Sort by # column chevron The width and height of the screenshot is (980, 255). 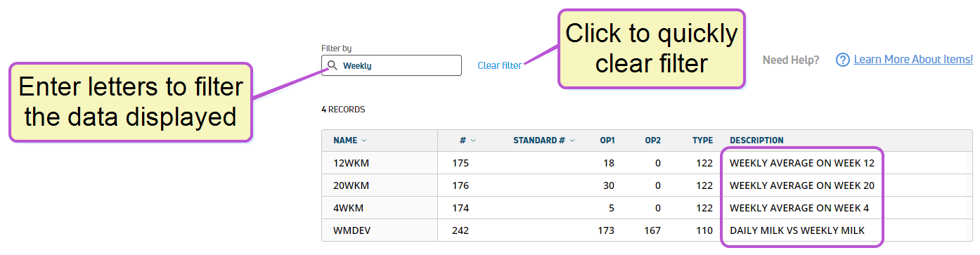point(473,140)
